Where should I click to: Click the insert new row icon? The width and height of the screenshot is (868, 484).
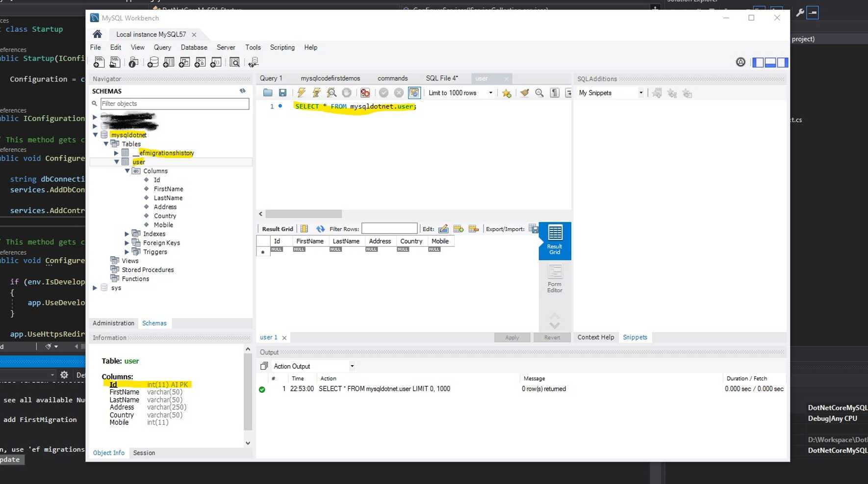point(459,229)
